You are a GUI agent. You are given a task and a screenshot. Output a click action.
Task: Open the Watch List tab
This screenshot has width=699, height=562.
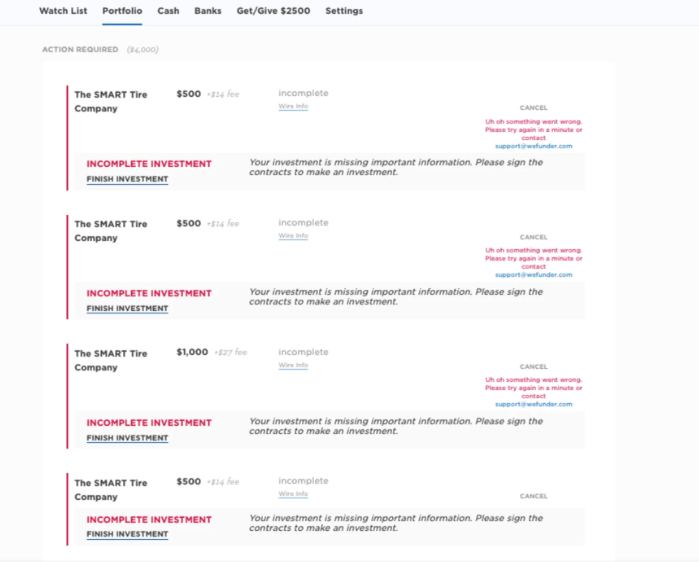point(63,11)
